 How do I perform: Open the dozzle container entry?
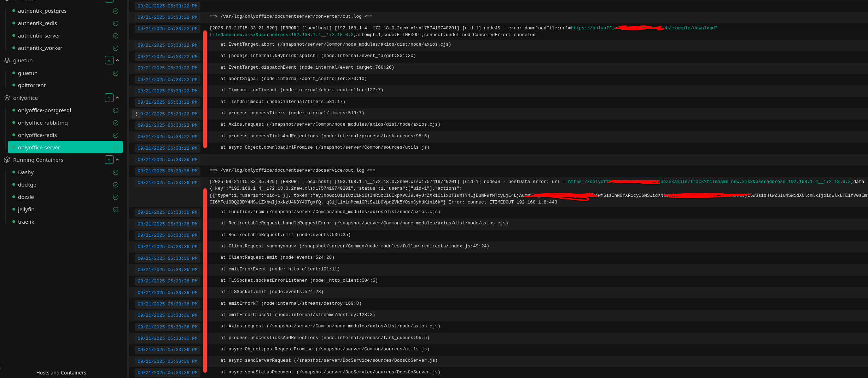(26, 197)
